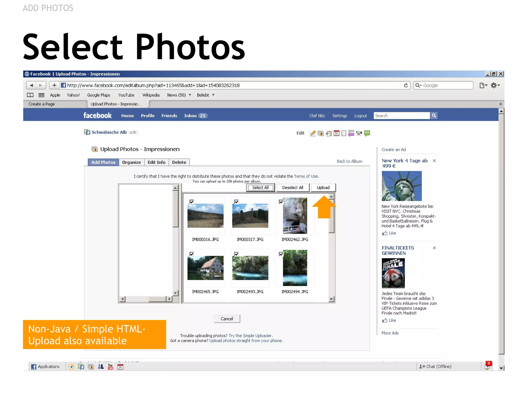
Task: Reload the page with the refresh icon
Action: point(406,85)
